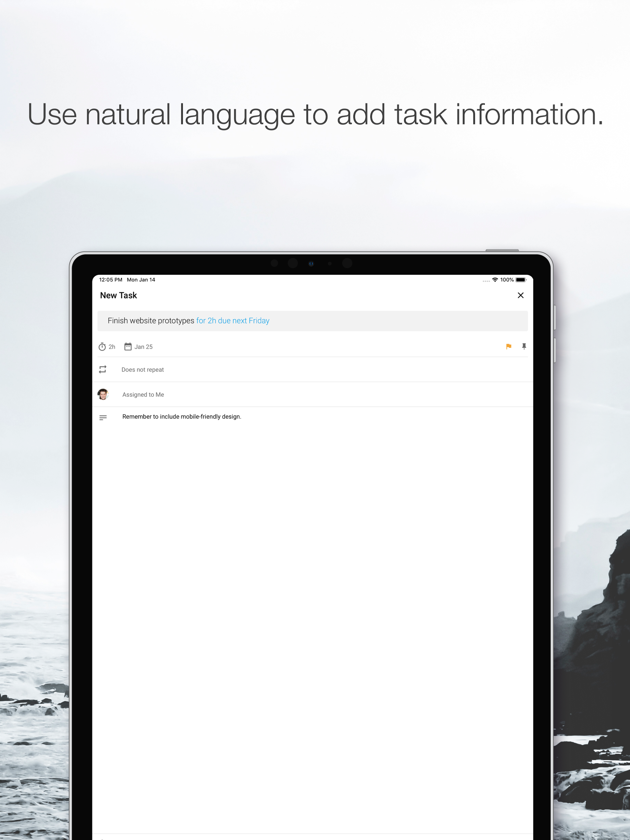Image resolution: width=630 pixels, height=840 pixels.
Task: Tap the New Task heading
Action: [x=118, y=295]
